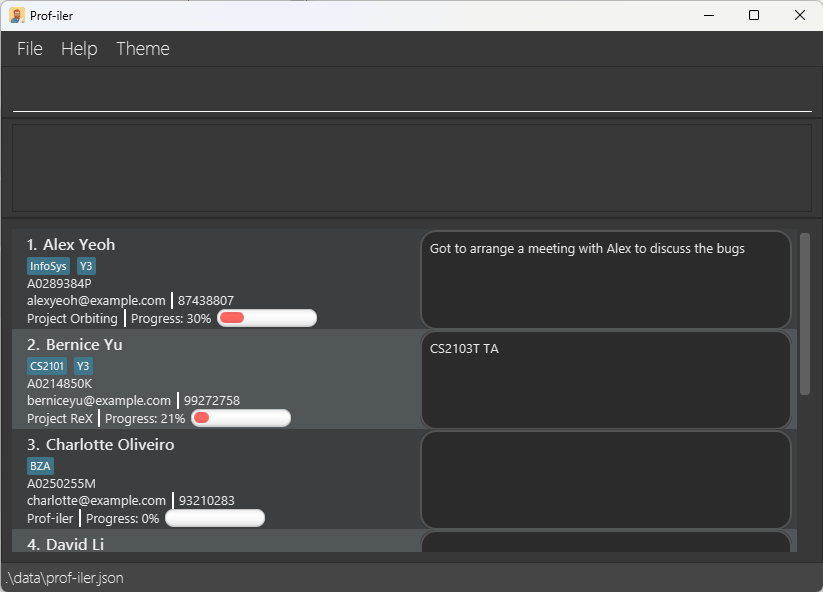The width and height of the screenshot is (823, 592).
Task: Click Progress: 0% text
Action: point(122,519)
